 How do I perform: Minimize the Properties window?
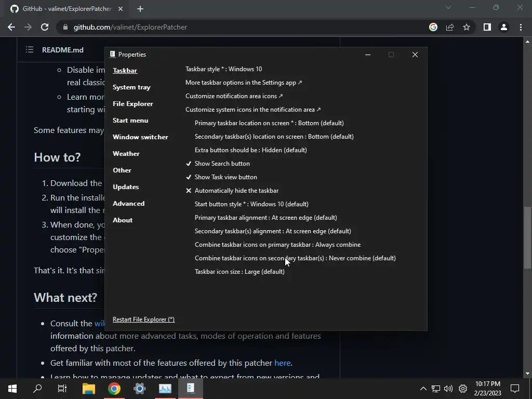click(x=368, y=55)
